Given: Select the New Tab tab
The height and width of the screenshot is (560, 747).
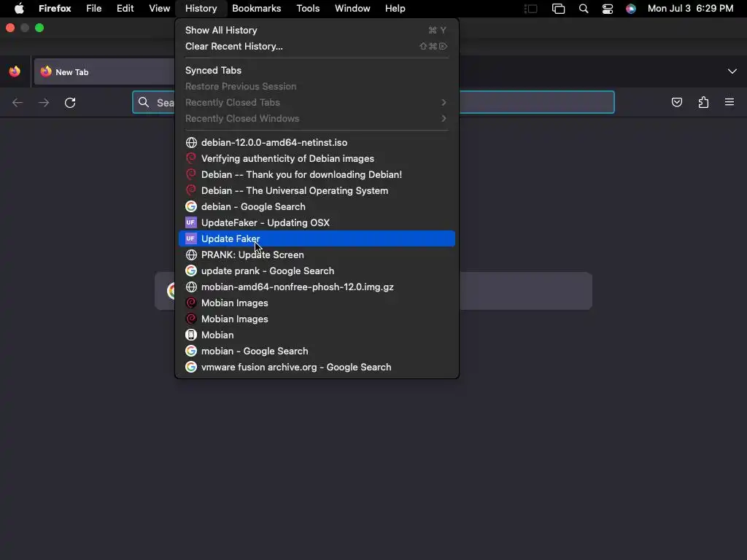Looking at the screenshot, I should (x=105, y=72).
